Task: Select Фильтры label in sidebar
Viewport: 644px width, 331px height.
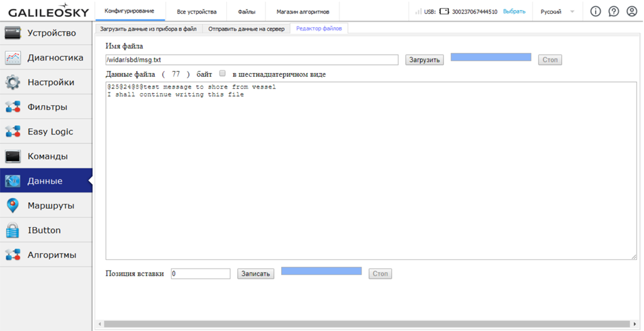Action: click(48, 107)
